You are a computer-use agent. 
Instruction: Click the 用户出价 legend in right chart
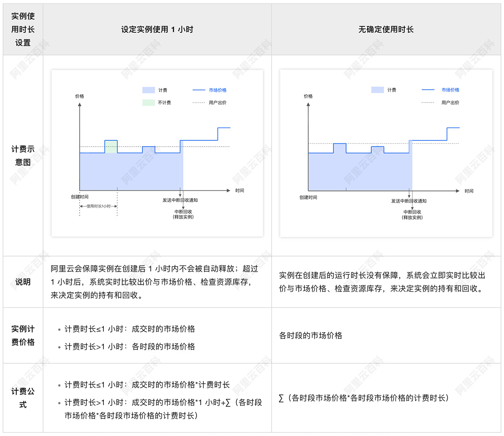427,102
